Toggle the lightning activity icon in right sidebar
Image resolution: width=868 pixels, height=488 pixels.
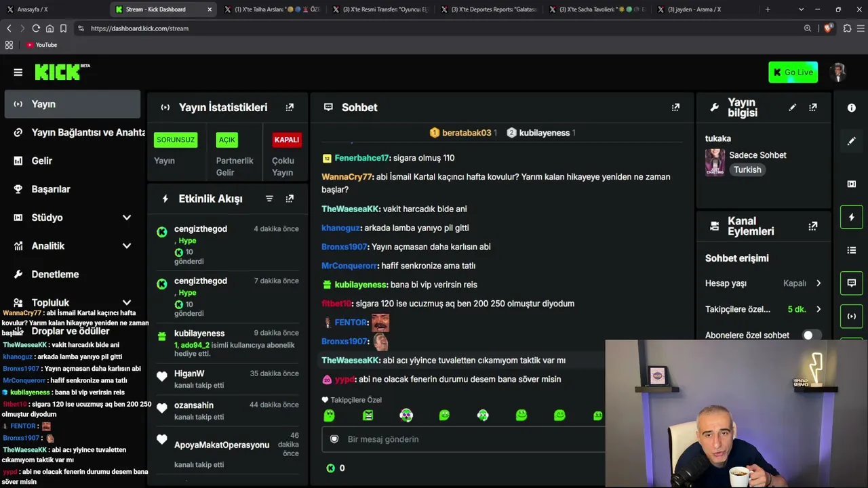852,218
